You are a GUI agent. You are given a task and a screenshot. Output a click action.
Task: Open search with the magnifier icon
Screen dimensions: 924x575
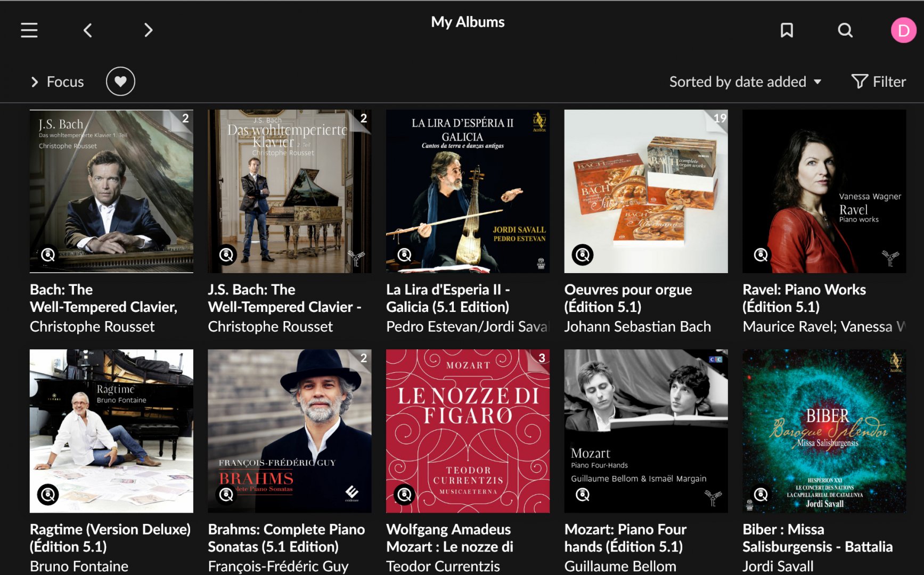click(845, 30)
